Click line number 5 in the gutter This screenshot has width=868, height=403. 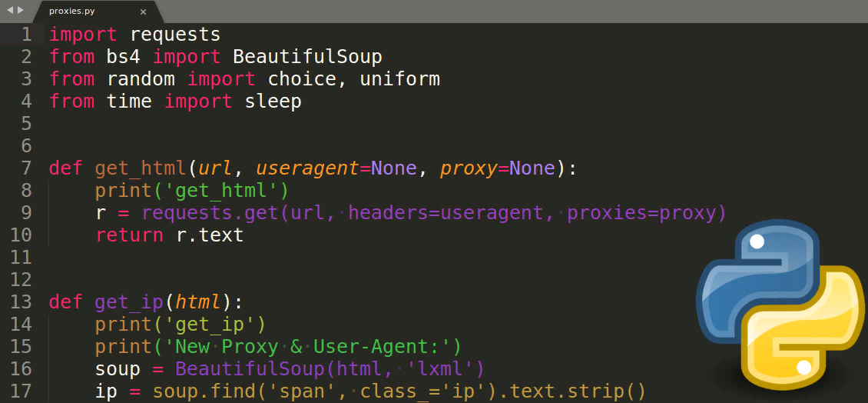(26, 124)
